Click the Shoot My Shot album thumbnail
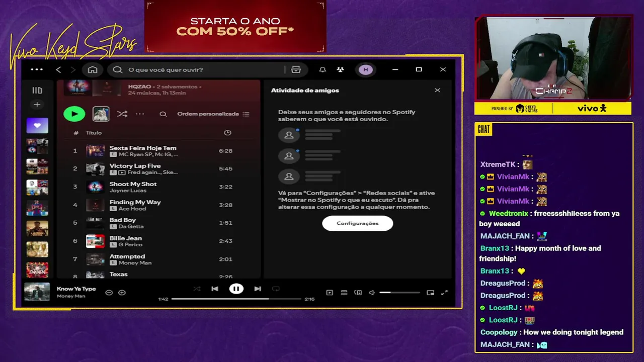This screenshot has width=644, height=362. click(95, 187)
